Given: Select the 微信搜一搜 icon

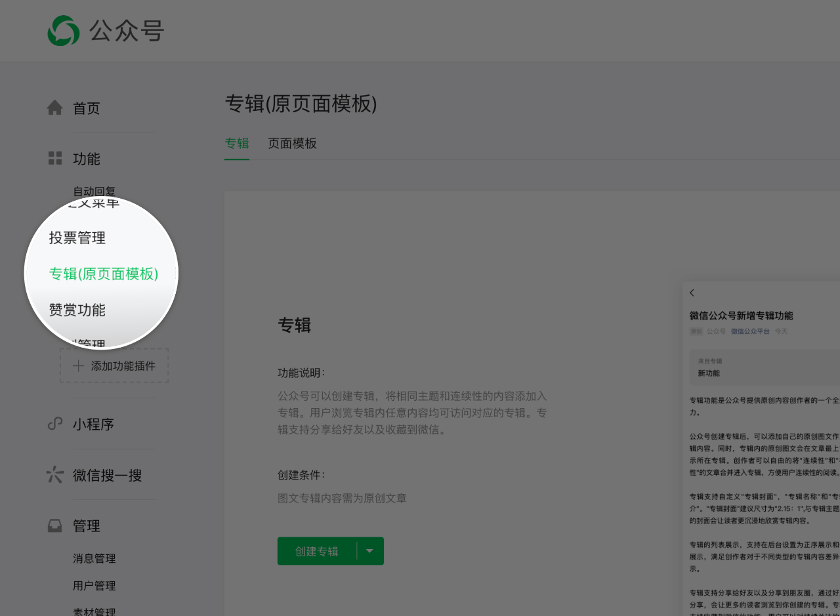Looking at the screenshot, I should (x=55, y=474).
